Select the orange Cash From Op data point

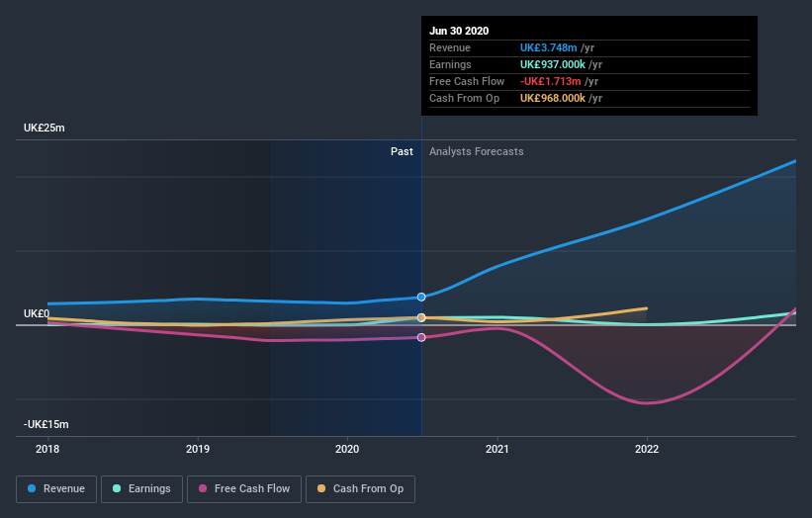coord(421,317)
